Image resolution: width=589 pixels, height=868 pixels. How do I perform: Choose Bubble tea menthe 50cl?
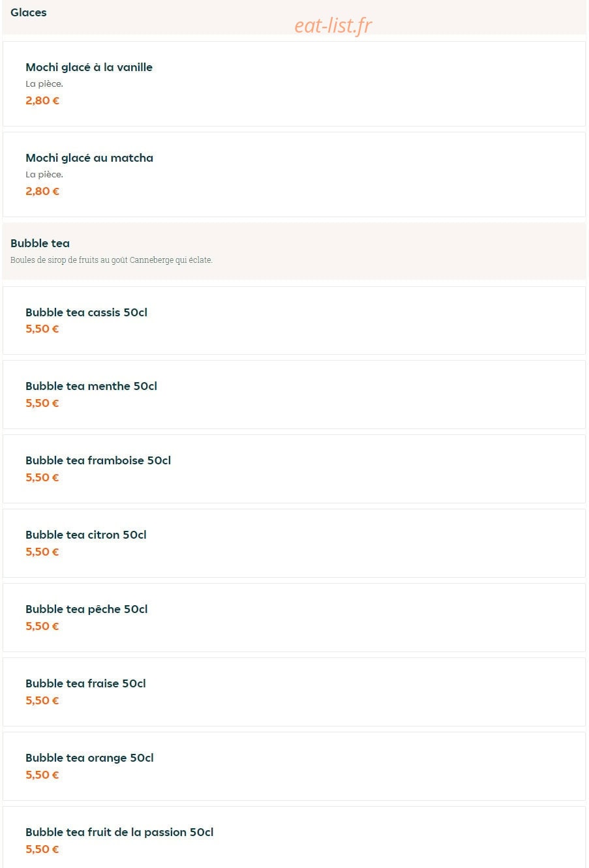point(294,395)
